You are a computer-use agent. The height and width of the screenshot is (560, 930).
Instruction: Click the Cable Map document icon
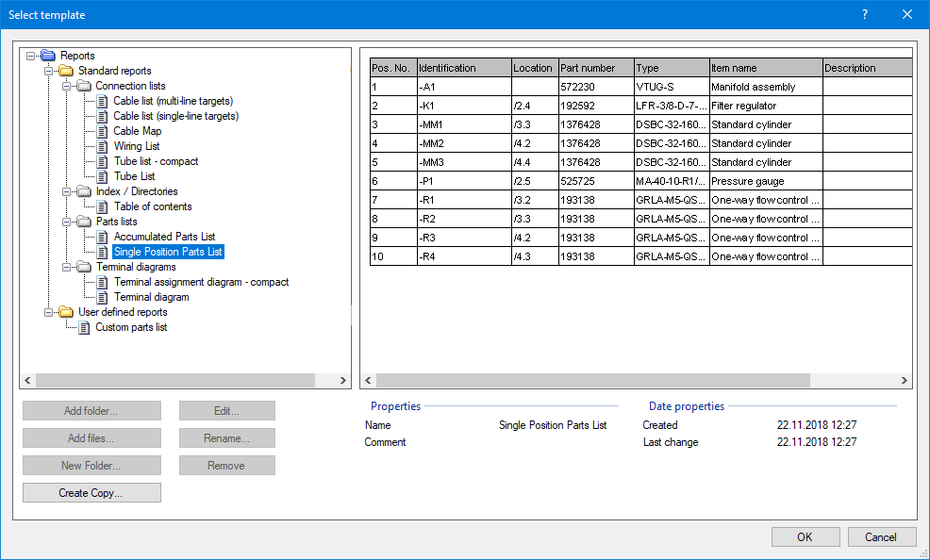pyautogui.click(x=102, y=131)
